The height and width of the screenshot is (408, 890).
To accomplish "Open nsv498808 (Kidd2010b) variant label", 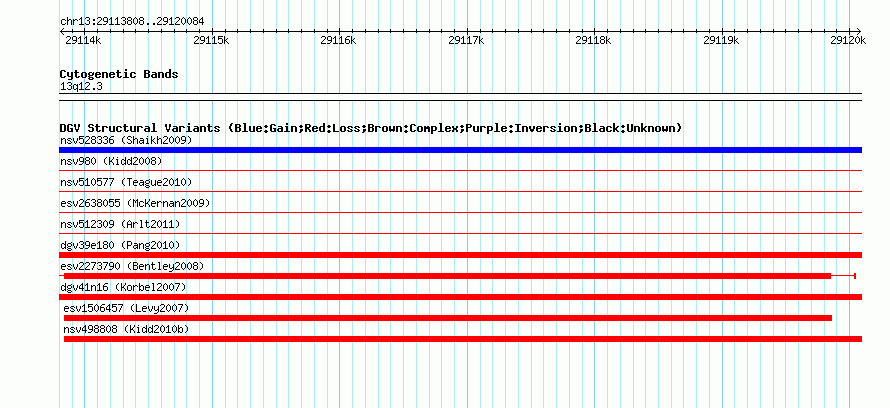I will pyautogui.click(x=126, y=329).
